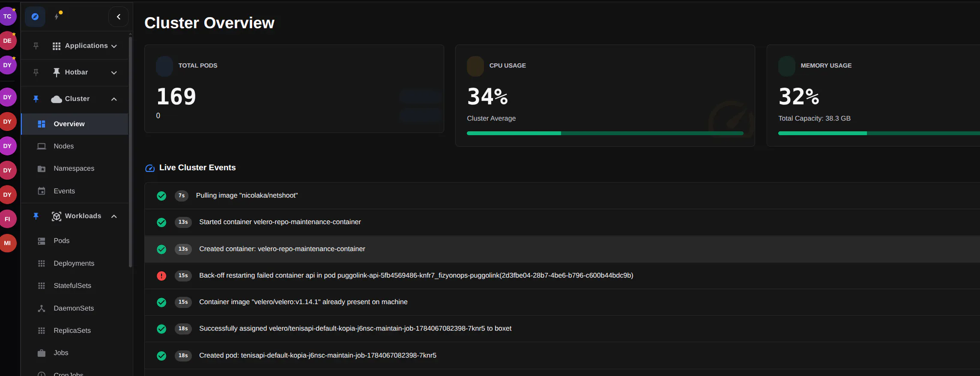Select the DE cluster avatar
The image size is (980, 376).
[x=7, y=41]
